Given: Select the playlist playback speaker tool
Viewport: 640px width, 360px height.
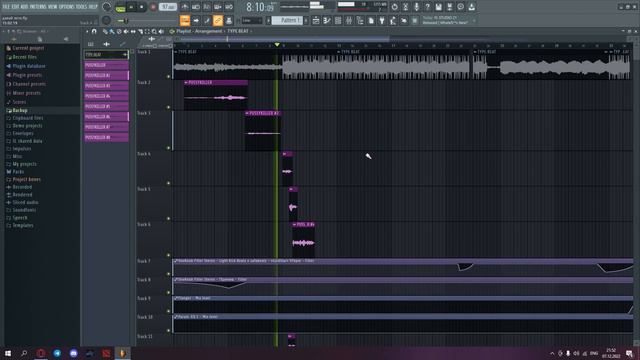Looking at the screenshot, I should (161, 31).
